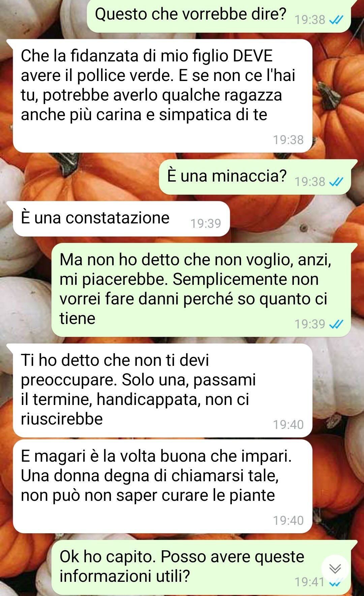The width and height of the screenshot is (364, 596).
Task: Select message starting "Ti ho detto che non"
Action: (x=162, y=390)
